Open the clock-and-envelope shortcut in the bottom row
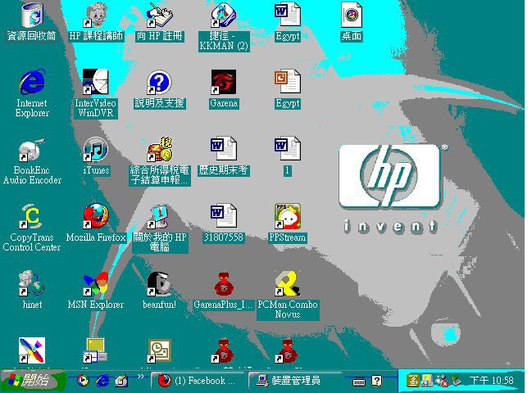This screenshot has height=393, width=532. tap(160, 350)
